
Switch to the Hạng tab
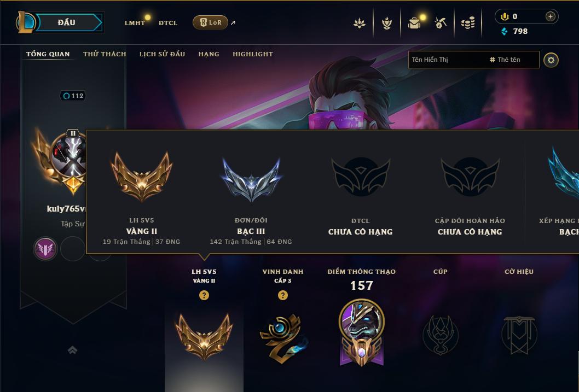point(209,54)
